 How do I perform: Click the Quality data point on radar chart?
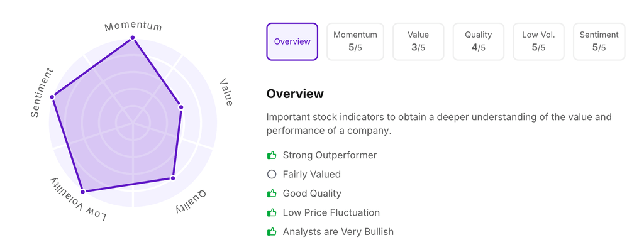click(173, 178)
